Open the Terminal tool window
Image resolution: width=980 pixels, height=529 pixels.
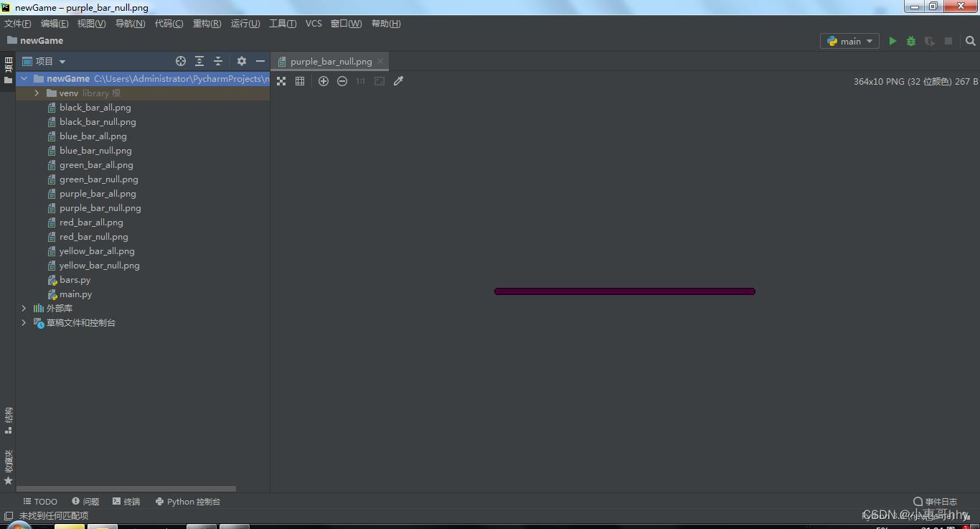tap(126, 502)
